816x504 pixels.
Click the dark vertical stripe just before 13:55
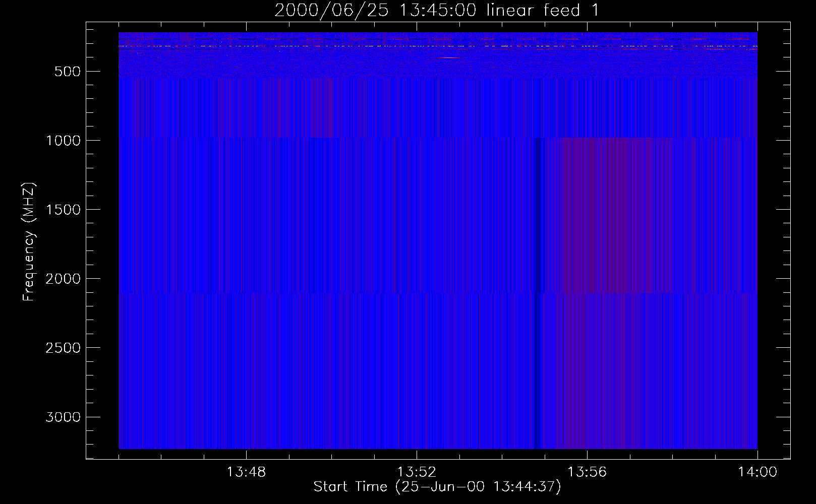(538, 293)
